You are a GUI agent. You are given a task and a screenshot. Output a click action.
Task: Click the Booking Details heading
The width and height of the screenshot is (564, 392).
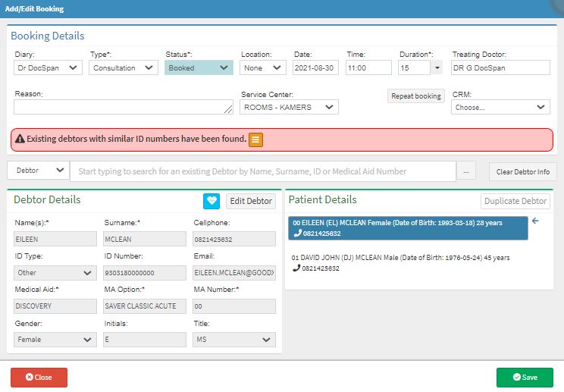click(x=48, y=36)
